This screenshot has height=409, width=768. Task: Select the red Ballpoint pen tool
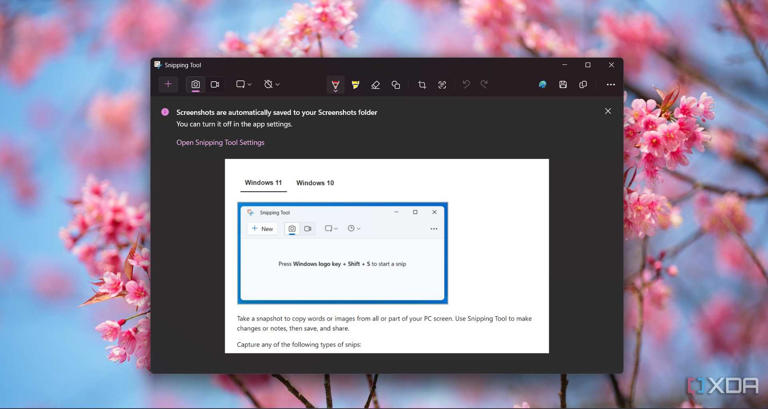(336, 85)
